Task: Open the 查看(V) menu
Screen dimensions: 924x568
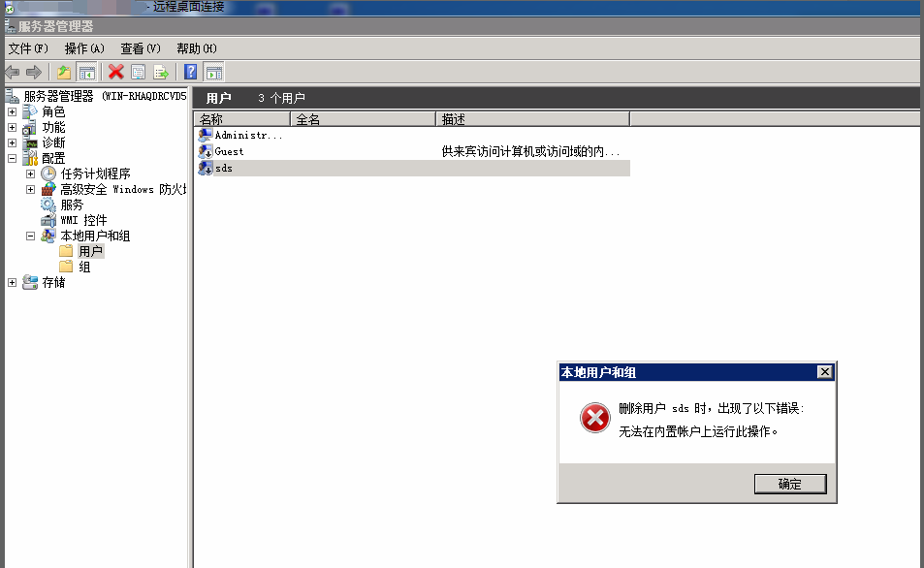Action: (141, 48)
